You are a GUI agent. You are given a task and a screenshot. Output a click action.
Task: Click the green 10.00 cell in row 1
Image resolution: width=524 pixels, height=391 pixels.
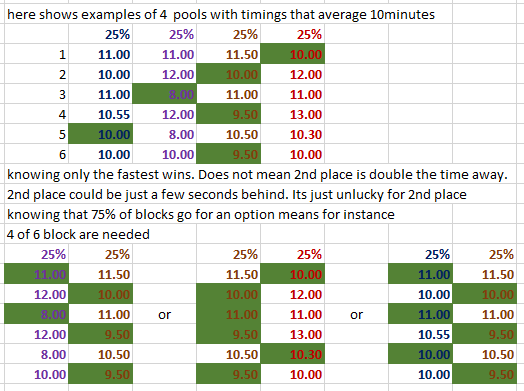(292, 54)
